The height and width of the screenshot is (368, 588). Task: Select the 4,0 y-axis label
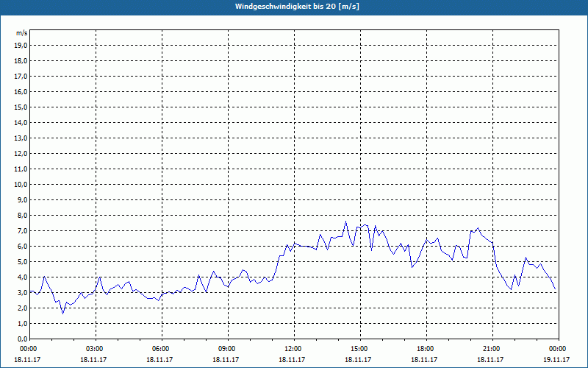23,277
